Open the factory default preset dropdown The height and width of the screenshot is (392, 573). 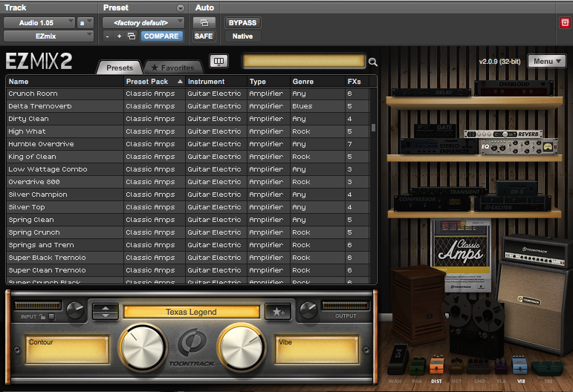(x=143, y=23)
